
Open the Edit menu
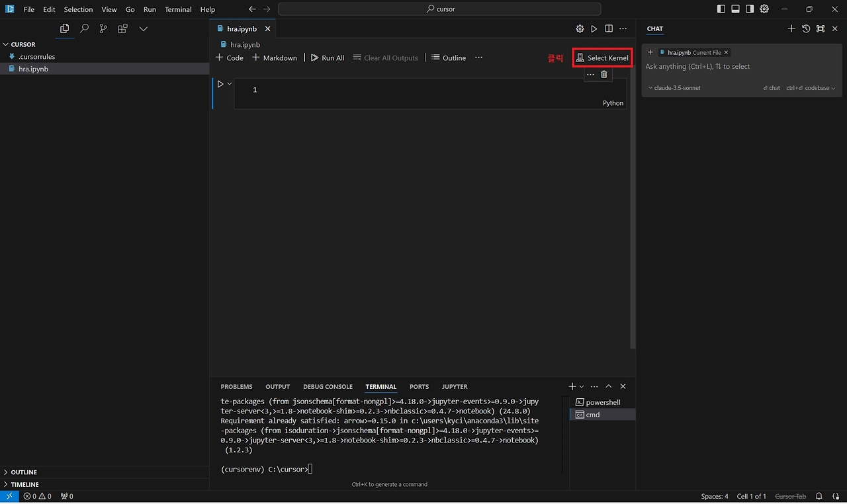pos(49,9)
